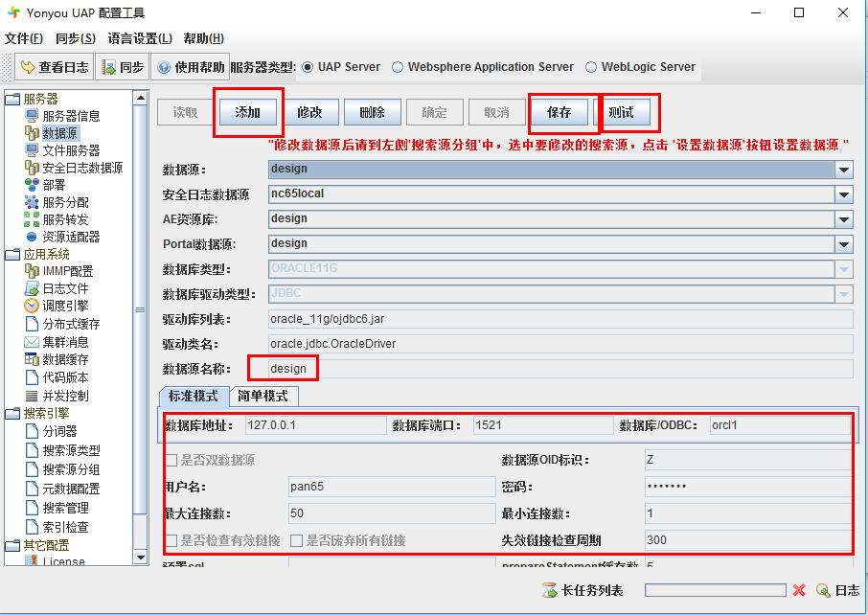Screen dimensions: 868x615
Task: Click the red X cancel icon
Action: (799, 591)
